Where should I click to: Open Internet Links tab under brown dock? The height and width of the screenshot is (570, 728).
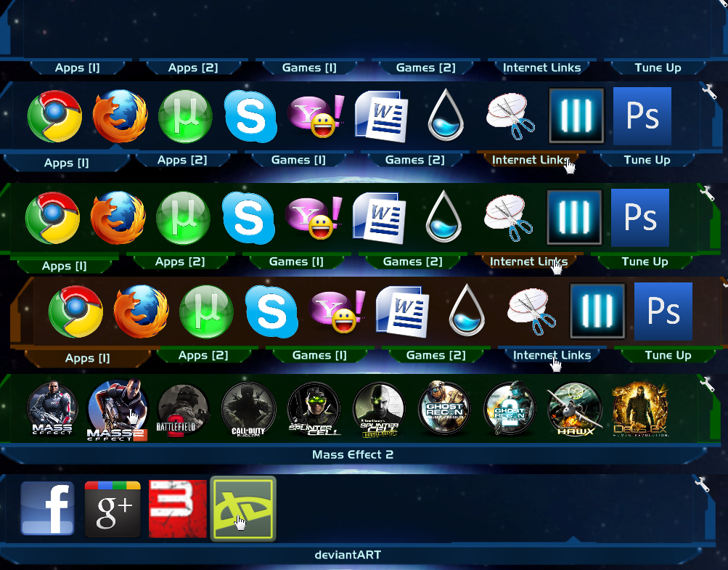[x=552, y=355]
